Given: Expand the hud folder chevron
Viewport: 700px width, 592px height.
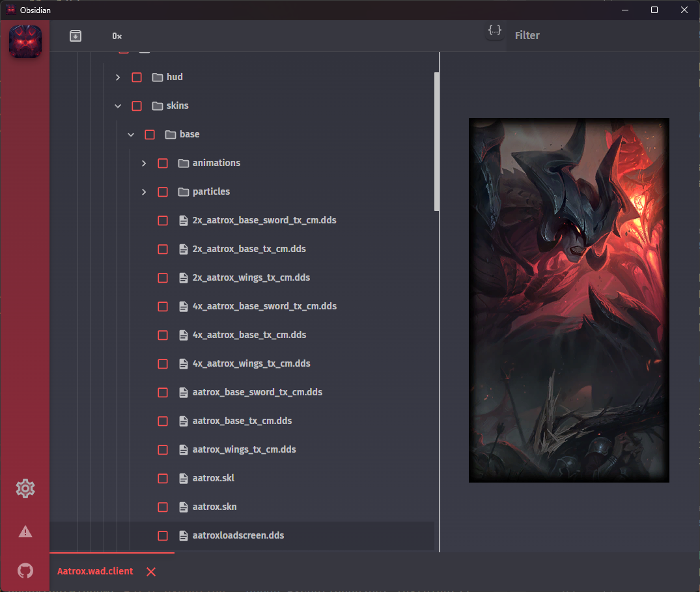Looking at the screenshot, I should [118, 78].
